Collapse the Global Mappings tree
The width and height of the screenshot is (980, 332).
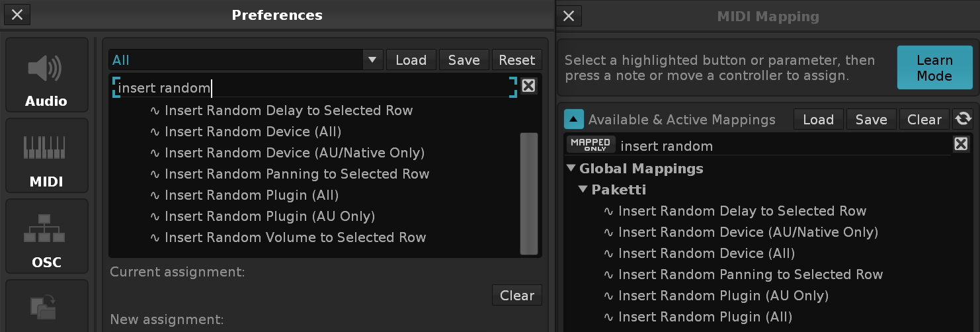coord(571,169)
